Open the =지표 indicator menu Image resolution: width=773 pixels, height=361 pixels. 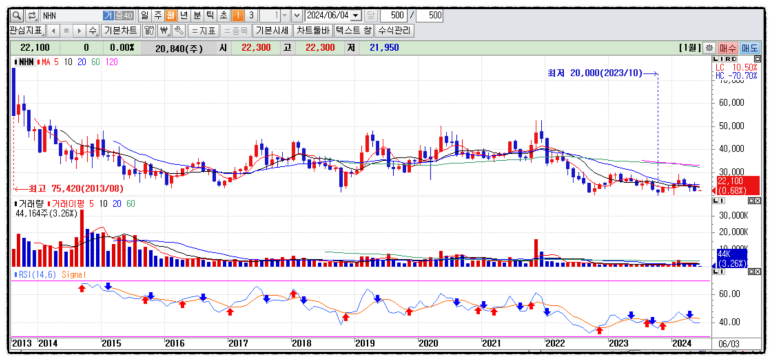point(204,31)
